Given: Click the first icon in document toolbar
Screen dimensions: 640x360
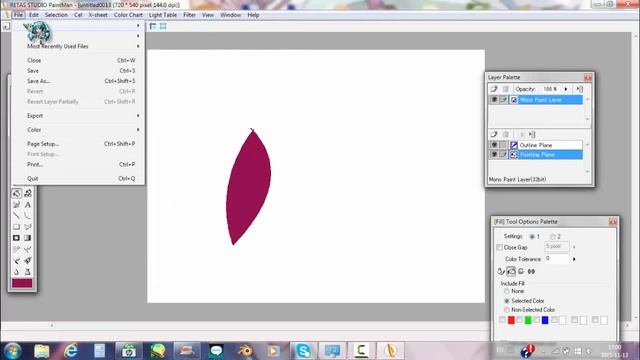Looking at the screenshot, I should tap(153, 26).
